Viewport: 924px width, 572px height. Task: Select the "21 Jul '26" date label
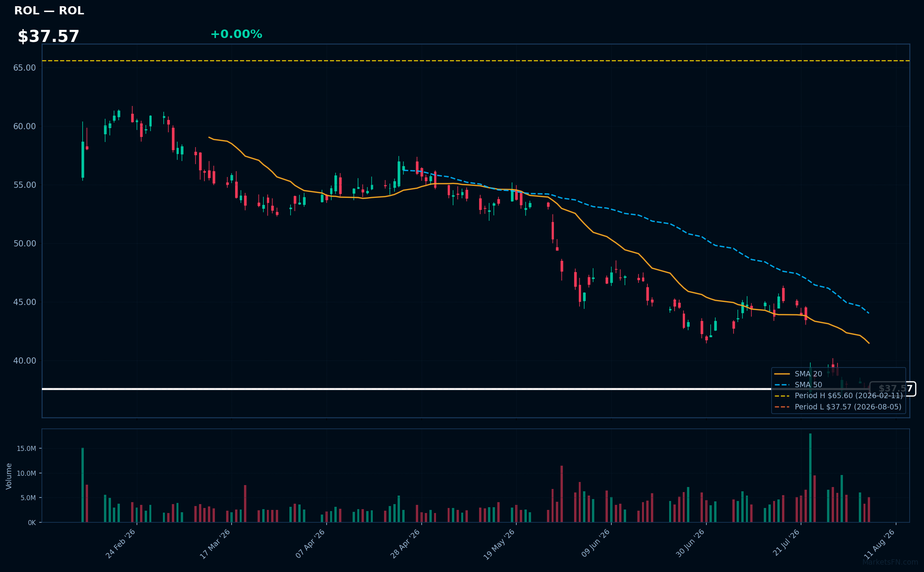pos(786,543)
